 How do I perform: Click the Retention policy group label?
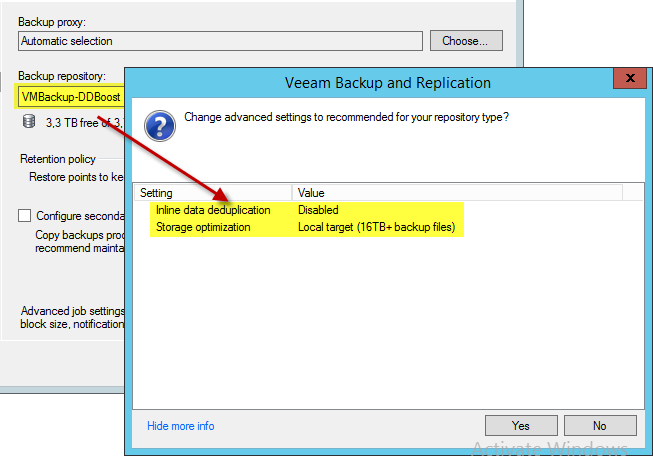(x=58, y=159)
